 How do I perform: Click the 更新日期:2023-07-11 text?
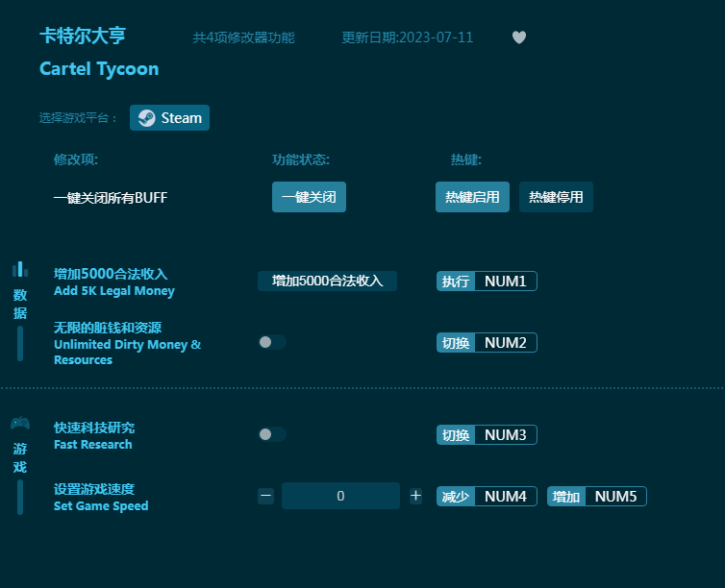coord(408,37)
